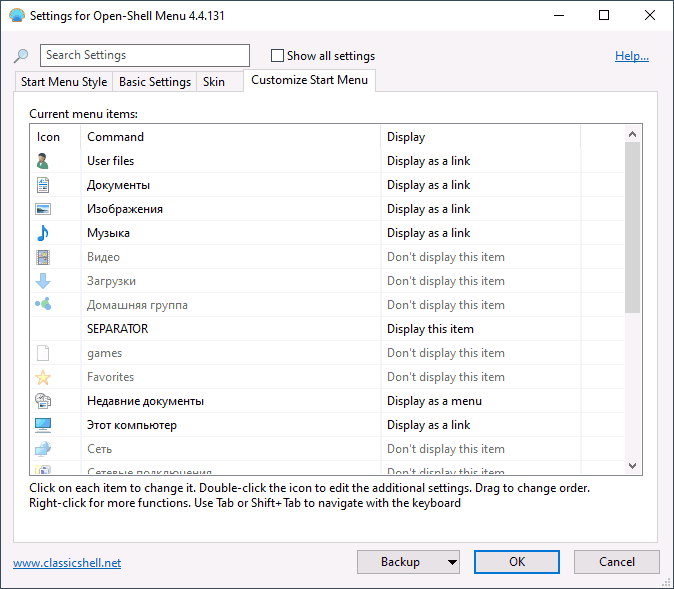Visit www.classicshell.net link
This screenshot has width=674, height=589.
pos(67,563)
